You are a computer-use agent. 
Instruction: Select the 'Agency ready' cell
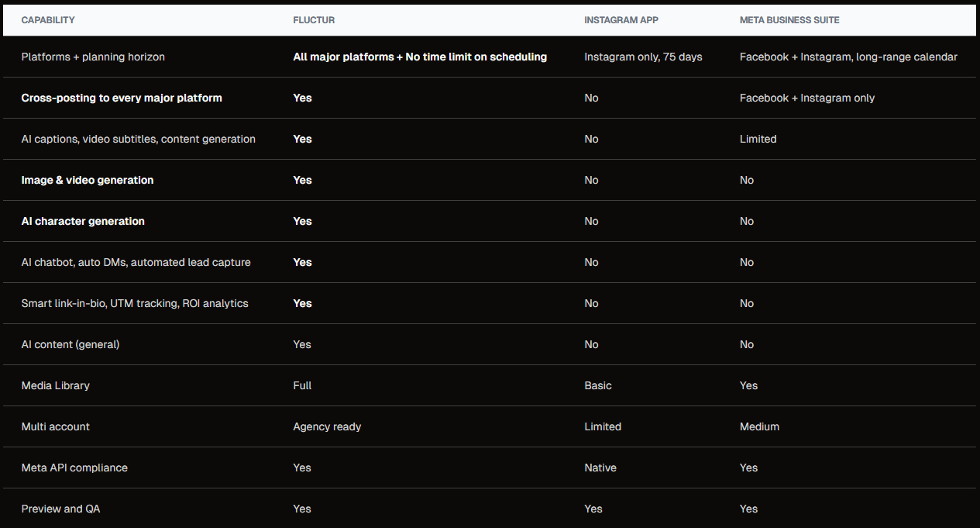pos(327,426)
